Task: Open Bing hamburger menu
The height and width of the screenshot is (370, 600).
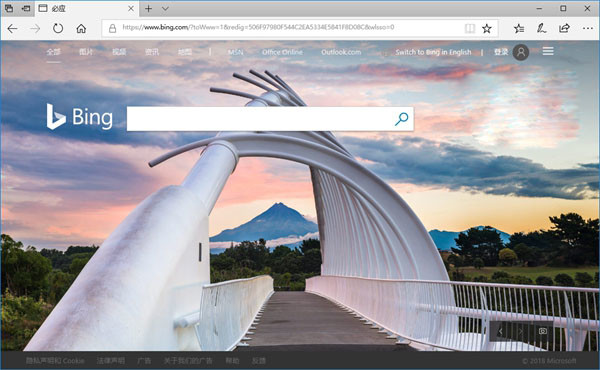Action: pyautogui.click(x=548, y=51)
